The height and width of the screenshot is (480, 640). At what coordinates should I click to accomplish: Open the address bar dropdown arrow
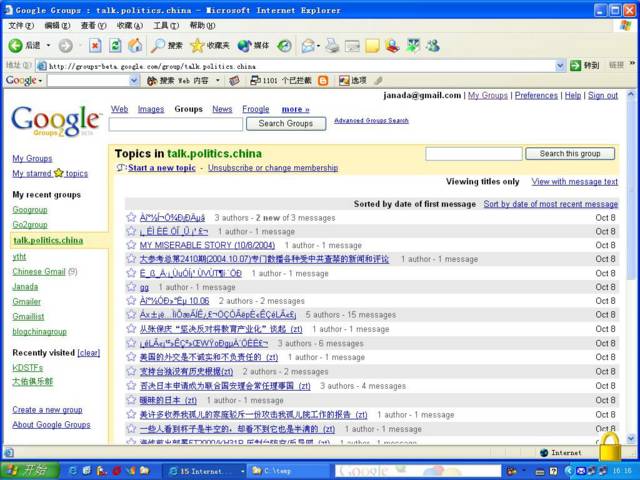[560, 65]
